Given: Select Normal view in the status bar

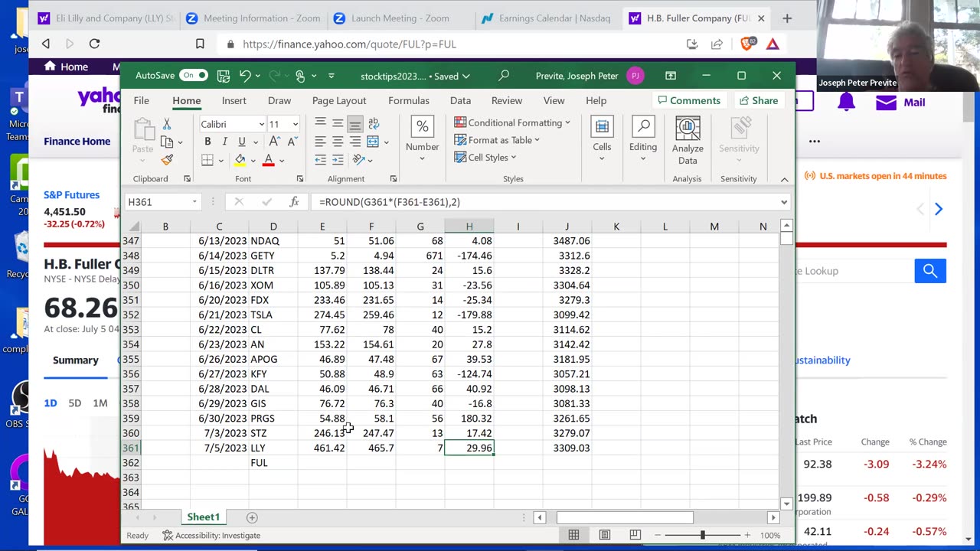Looking at the screenshot, I should pos(573,535).
